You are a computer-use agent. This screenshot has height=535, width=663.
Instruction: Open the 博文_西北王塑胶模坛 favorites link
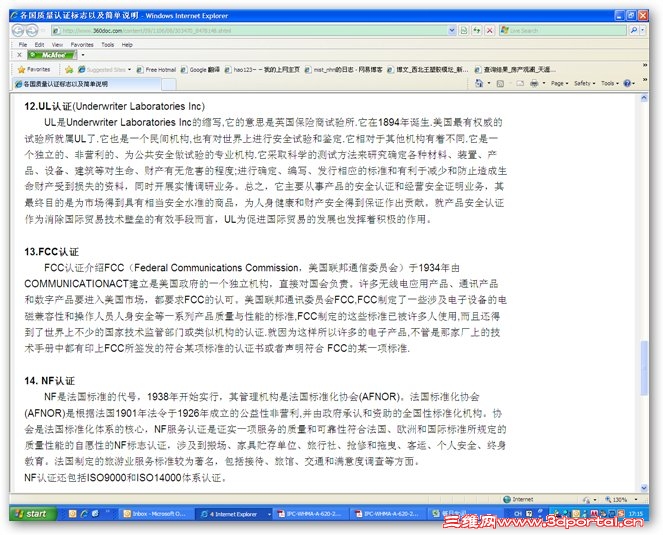(x=428, y=69)
